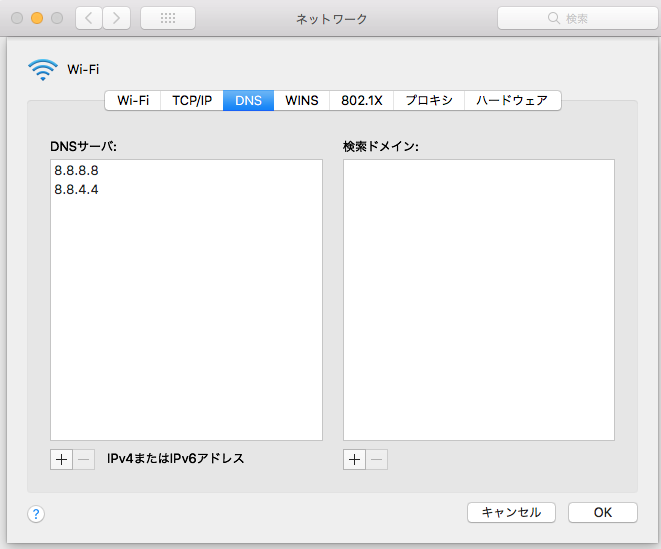Open the ハードウェア tab
Viewport: 661px width, 549px height.
click(514, 100)
